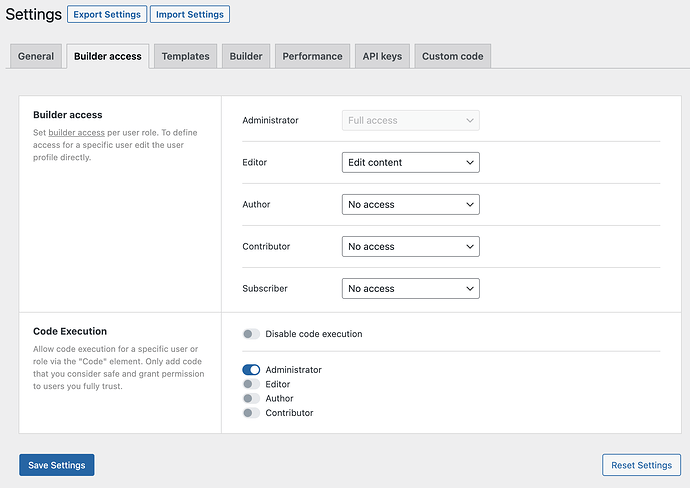
Task: Select the Builder tab
Action: tap(246, 56)
